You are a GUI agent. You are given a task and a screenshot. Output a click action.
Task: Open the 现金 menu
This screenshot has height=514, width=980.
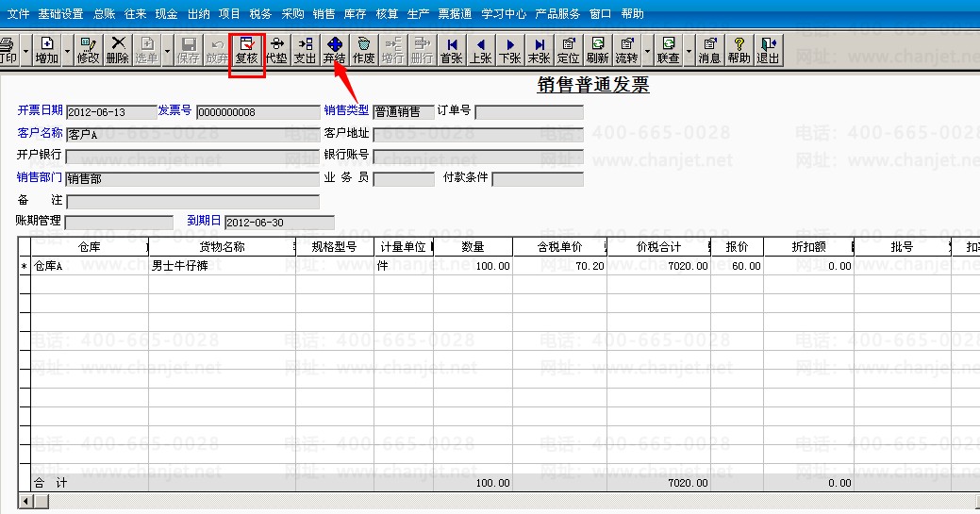(x=166, y=14)
